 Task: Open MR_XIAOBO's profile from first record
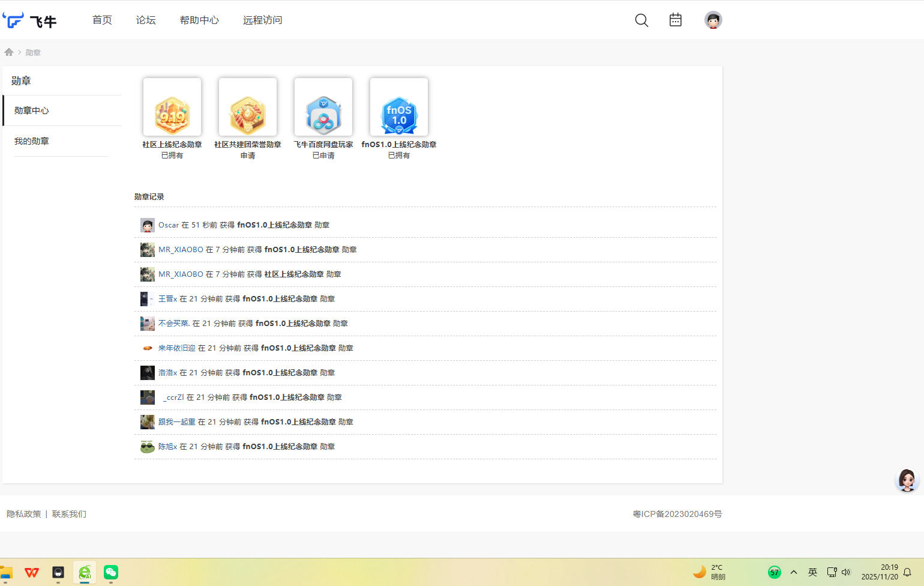click(181, 250)
